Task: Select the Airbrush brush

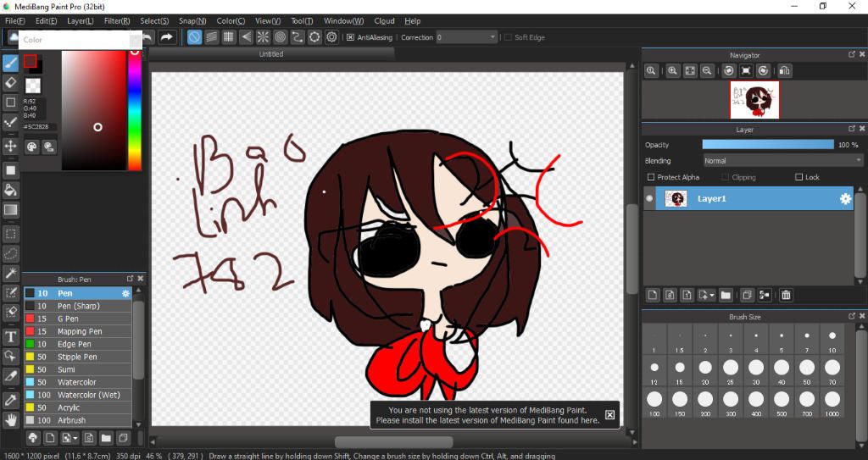Action: [77, 421]
